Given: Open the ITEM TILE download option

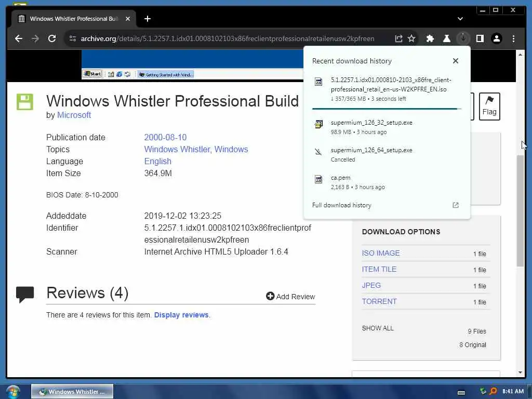Looking at the screenshot, I should click(x=379, y=270).
